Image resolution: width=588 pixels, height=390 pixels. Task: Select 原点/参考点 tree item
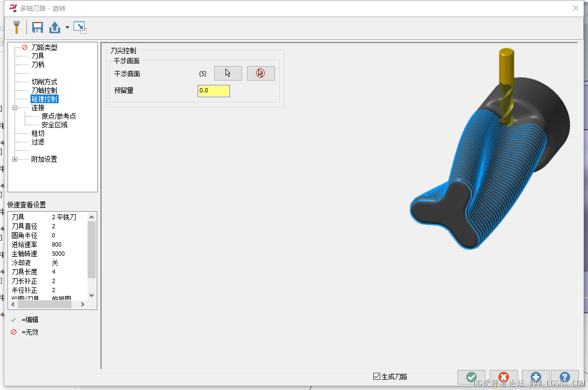[59, 116]
